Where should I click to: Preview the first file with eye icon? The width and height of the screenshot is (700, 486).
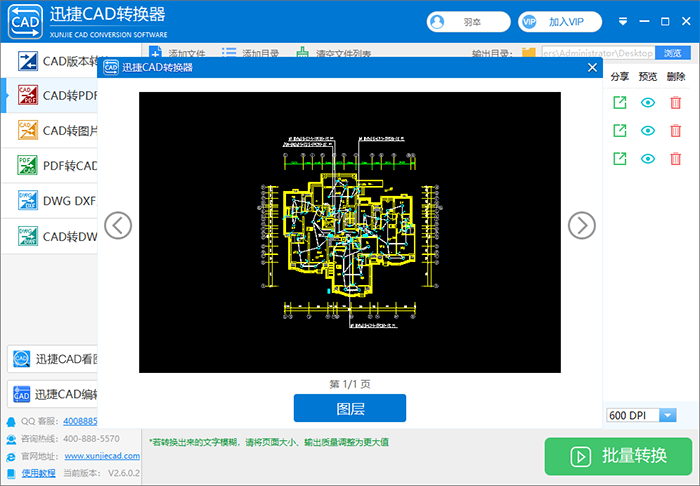pos(648,103)
